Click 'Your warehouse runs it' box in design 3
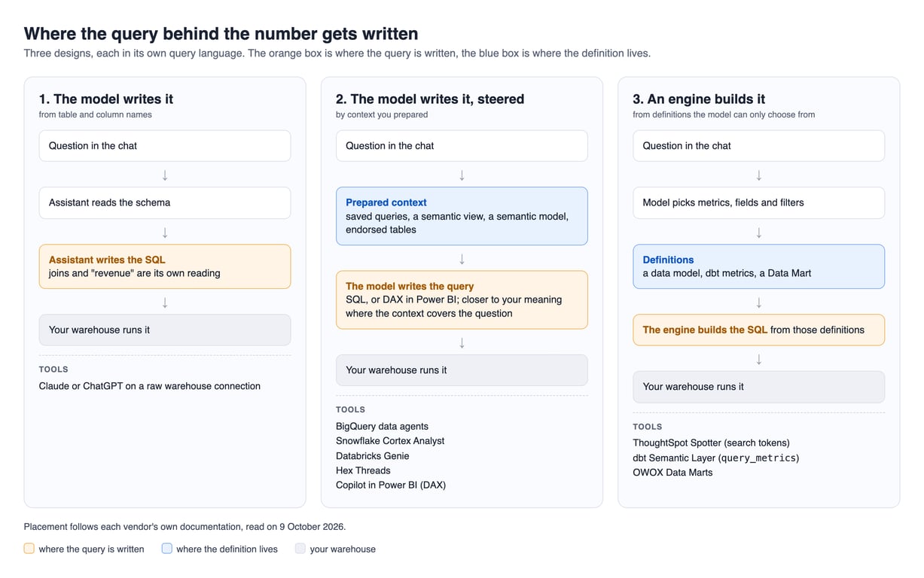Viewport: 924px width, 578px height. pos(758,387)
